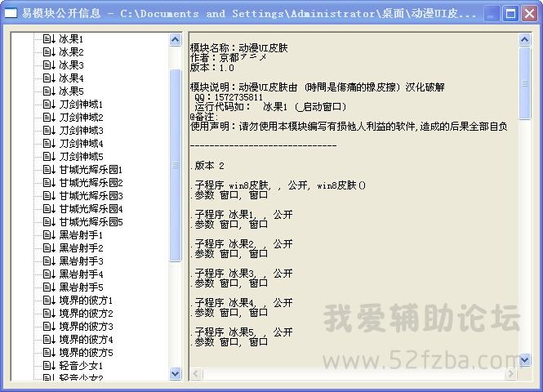
Task: Click the icon beside 黑岩射手3 row
Action: pos(49,261)
